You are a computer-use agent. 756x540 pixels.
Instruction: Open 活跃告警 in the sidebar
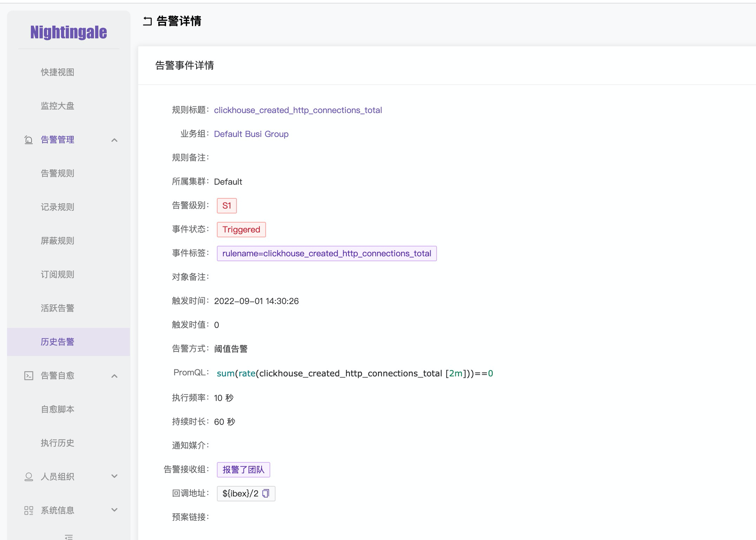click(57, 308)
